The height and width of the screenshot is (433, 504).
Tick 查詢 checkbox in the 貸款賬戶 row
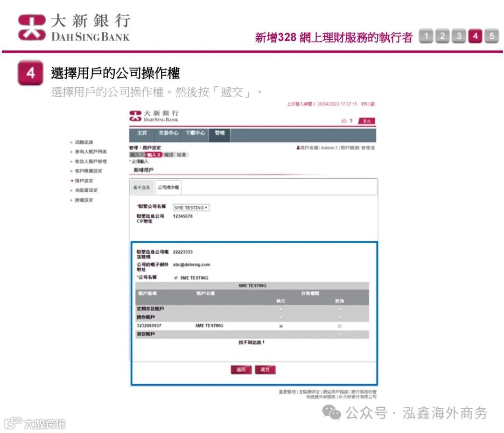point(339,334)
